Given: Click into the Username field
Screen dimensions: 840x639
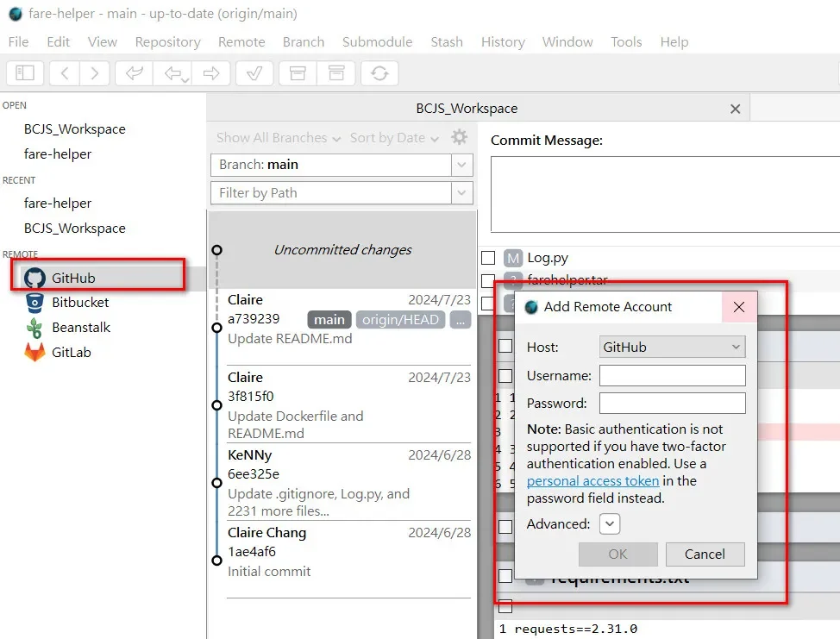Looking at the screenshot, I should pos(673,375).
